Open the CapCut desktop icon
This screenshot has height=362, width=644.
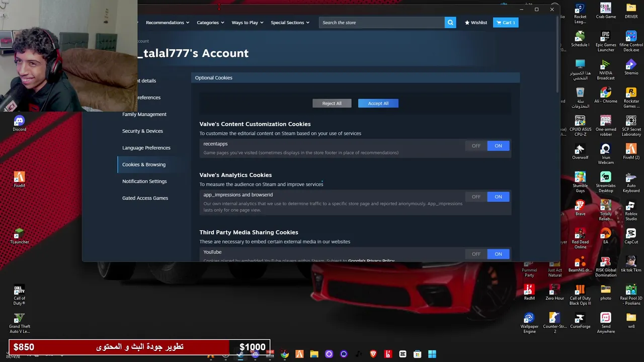(631, 236)
